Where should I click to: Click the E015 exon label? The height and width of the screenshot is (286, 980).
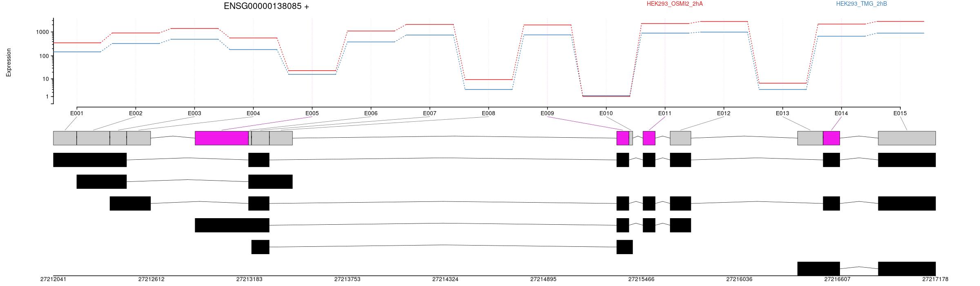(900, 113)
